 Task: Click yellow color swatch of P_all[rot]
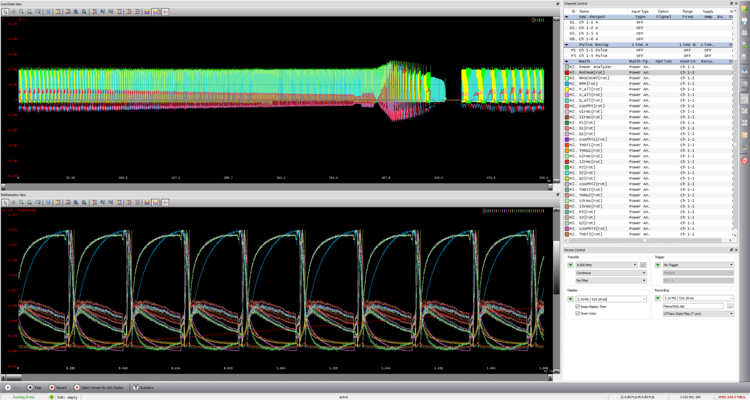tap(567, 89)
